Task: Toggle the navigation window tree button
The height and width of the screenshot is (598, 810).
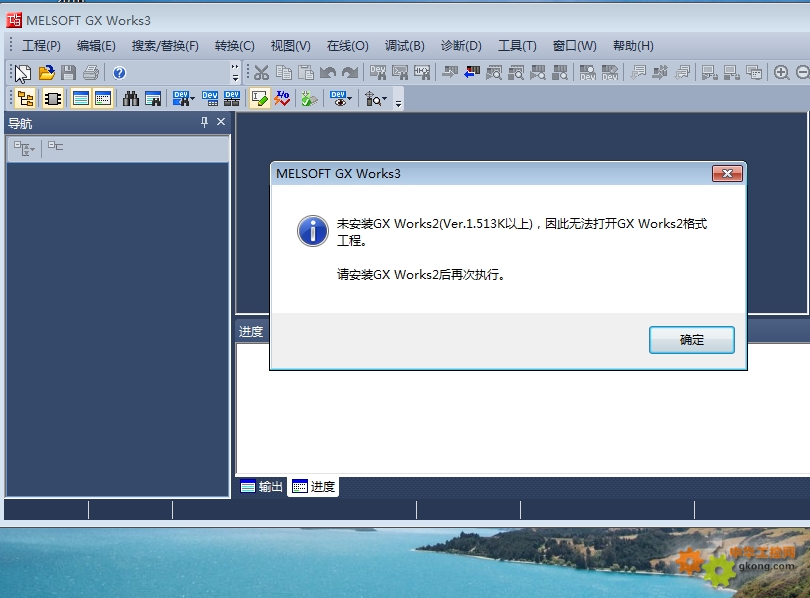Action: click(25, 99)
